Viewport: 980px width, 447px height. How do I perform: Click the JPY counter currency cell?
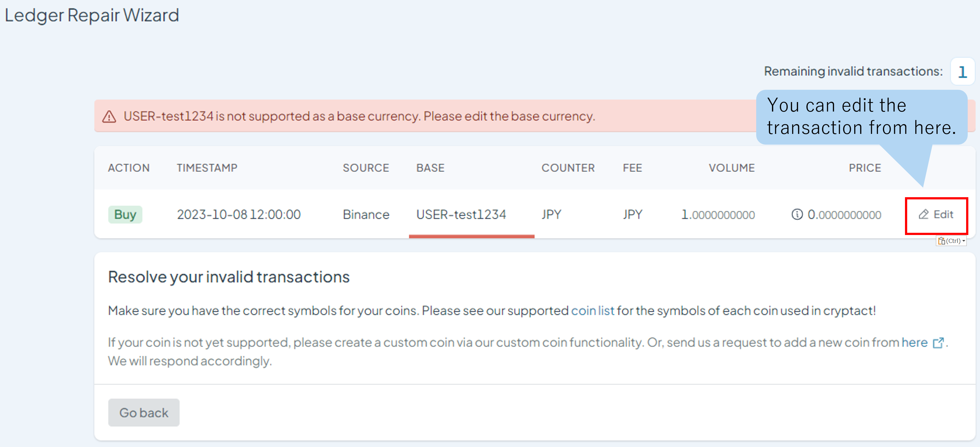[x=552, y=215]
